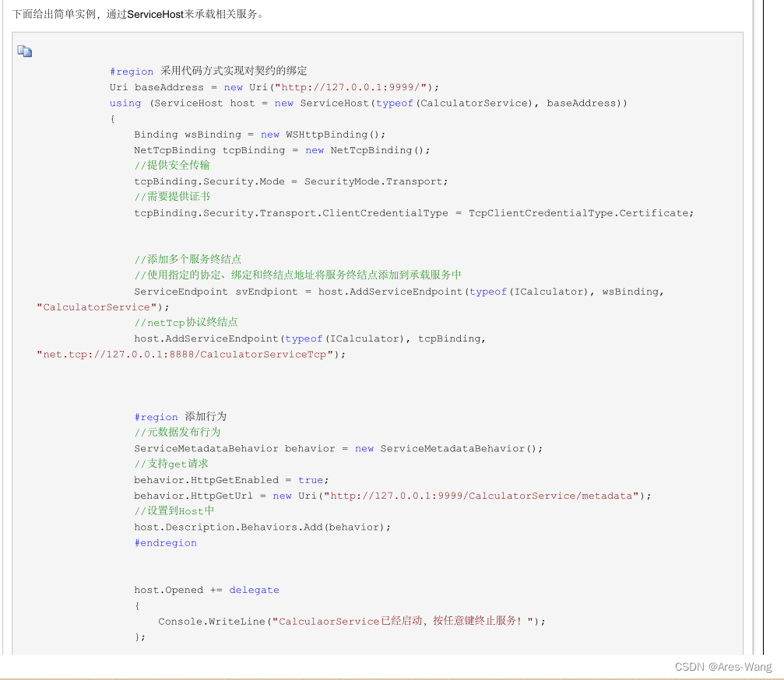Click the copy code icon

pyautogui.click(x=24, y=51)
